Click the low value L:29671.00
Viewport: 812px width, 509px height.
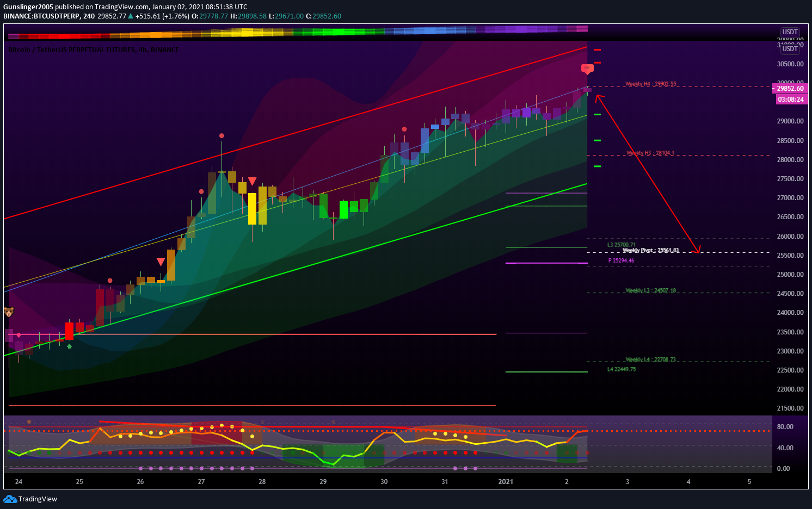pyautogui.click(x=286, y=16)
